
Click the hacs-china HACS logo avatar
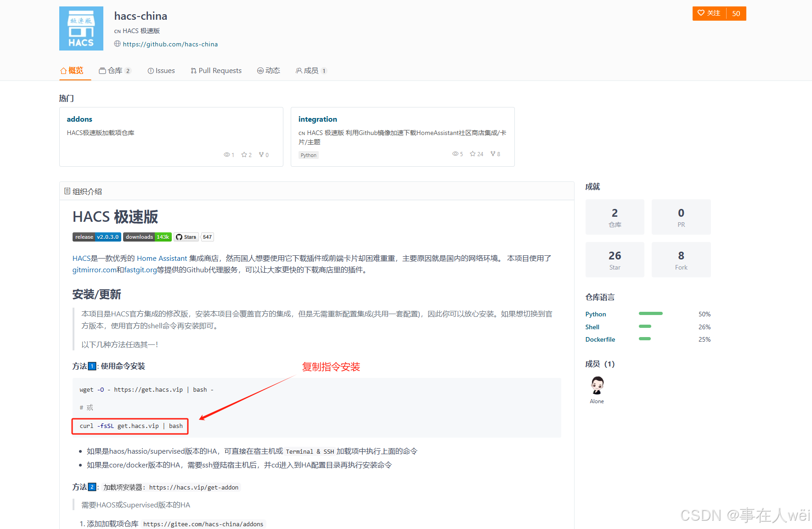[x=81, y=28]
